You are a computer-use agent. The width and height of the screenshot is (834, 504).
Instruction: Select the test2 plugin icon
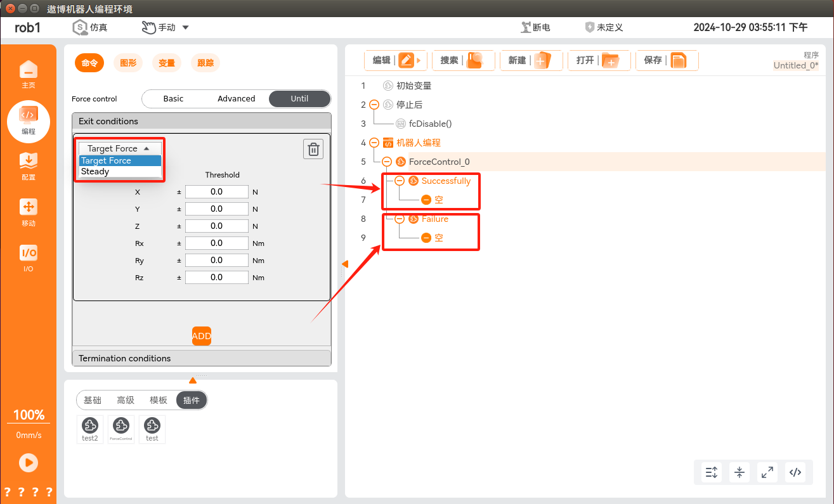pyautogui.click(x=90, y=429)
